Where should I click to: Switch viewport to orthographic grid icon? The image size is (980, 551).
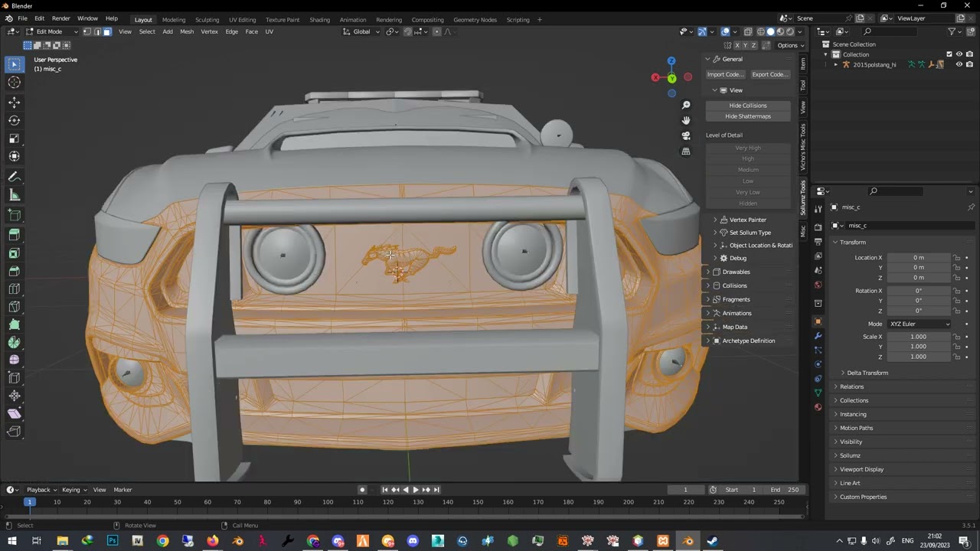point(686,152)
